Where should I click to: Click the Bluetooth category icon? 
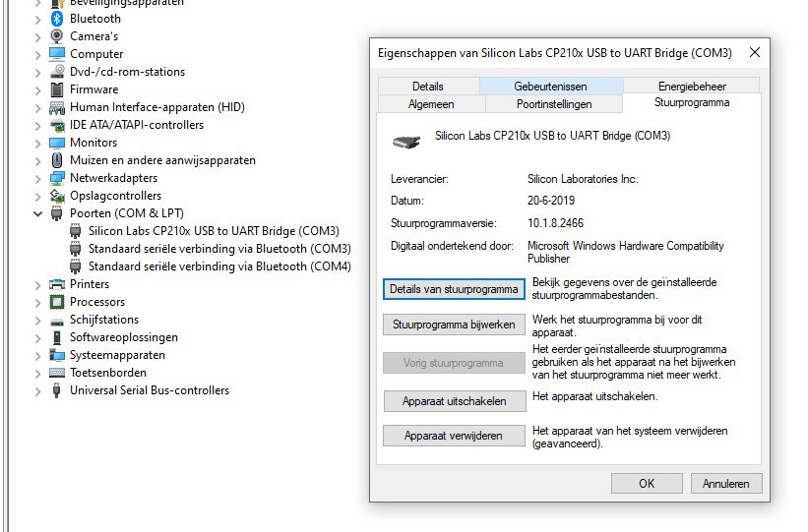(57, 19)
